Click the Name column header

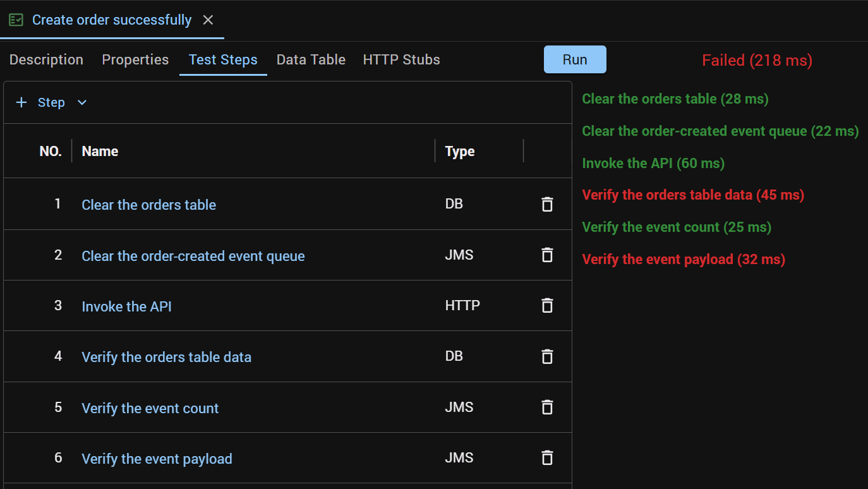click(x=100, y=151)
